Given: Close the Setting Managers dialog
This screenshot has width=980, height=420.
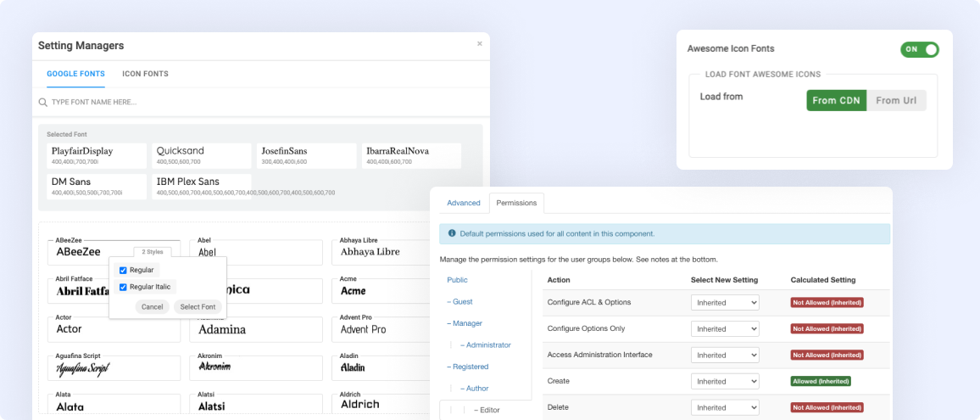Looking at the screenshot, I should (479, 44).
